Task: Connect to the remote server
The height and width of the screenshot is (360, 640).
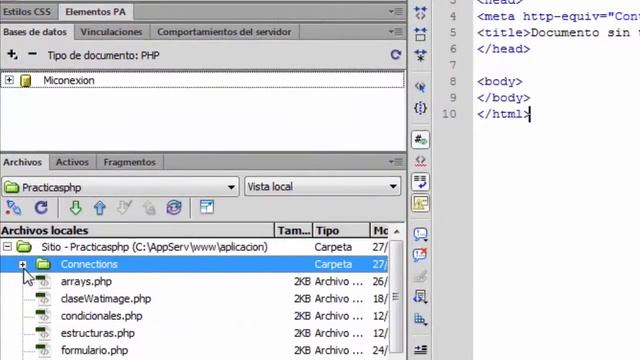Action: [x=14, y=208]
